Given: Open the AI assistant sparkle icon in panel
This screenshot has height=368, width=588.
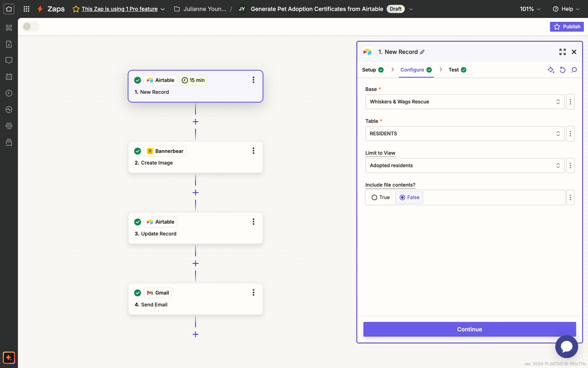Looking at the screenshot, I should [551, 70].
